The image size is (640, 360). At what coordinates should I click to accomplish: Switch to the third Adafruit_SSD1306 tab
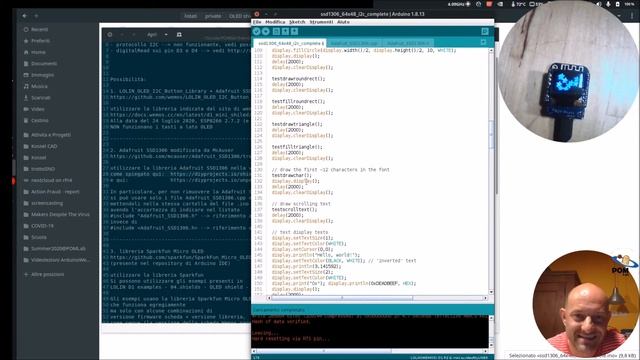[x=408, y=43]
